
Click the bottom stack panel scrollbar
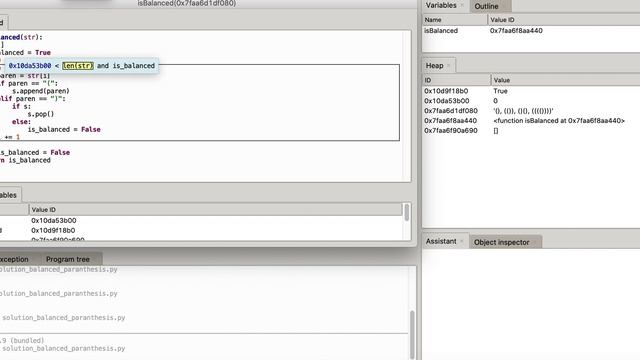click(x=412, y=335)
